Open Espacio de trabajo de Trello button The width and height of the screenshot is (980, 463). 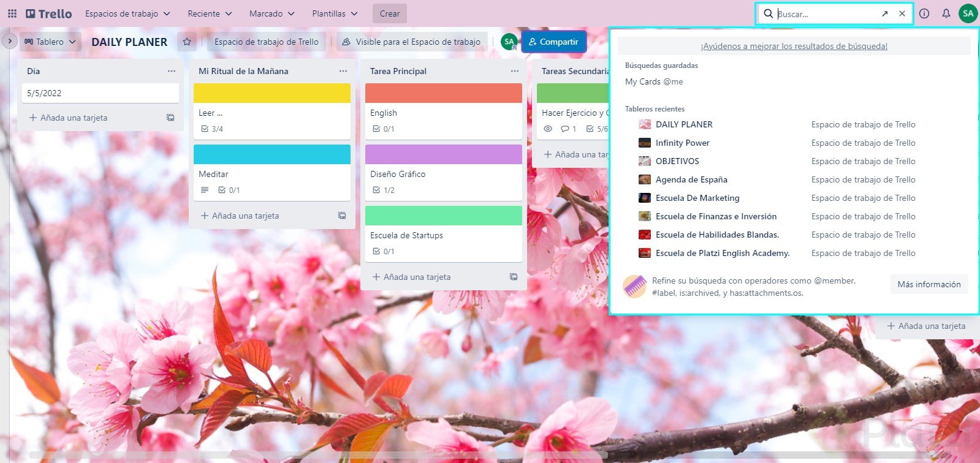(x=267, y=42)
